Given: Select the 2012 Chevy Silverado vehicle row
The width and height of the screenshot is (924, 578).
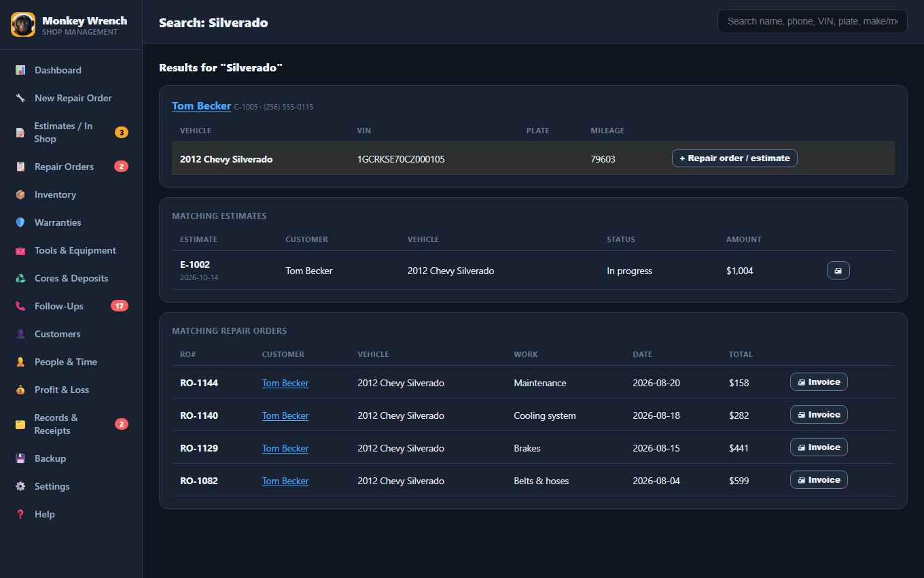Looking at the screenshot, I should (x=533, y=158).
